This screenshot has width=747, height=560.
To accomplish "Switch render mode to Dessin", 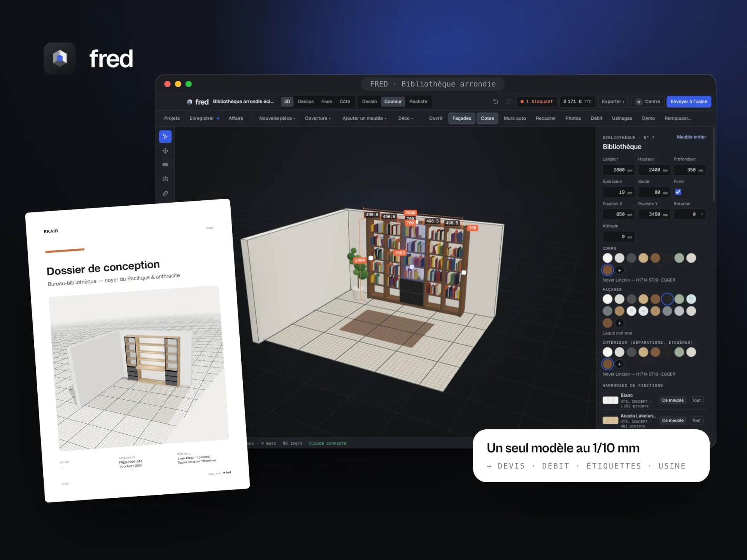I will pos(369,101).
